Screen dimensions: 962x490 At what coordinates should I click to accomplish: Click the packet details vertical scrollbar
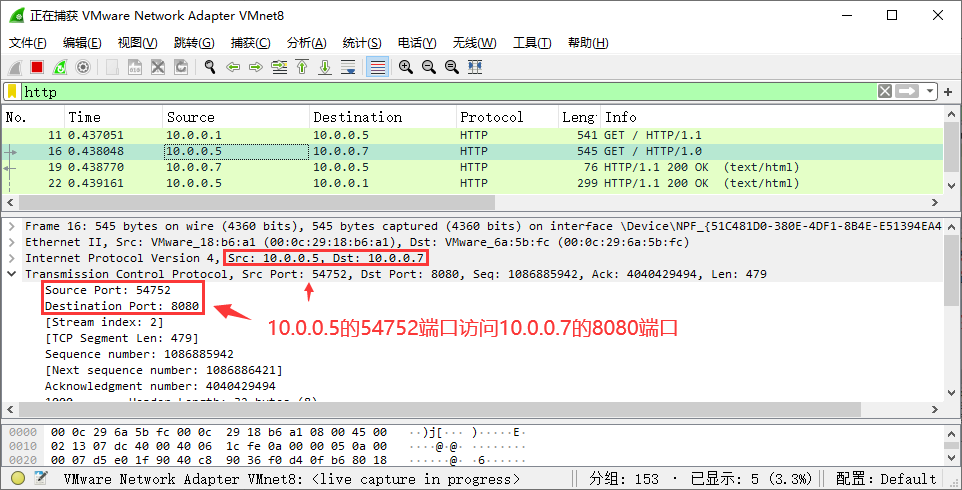951,269
